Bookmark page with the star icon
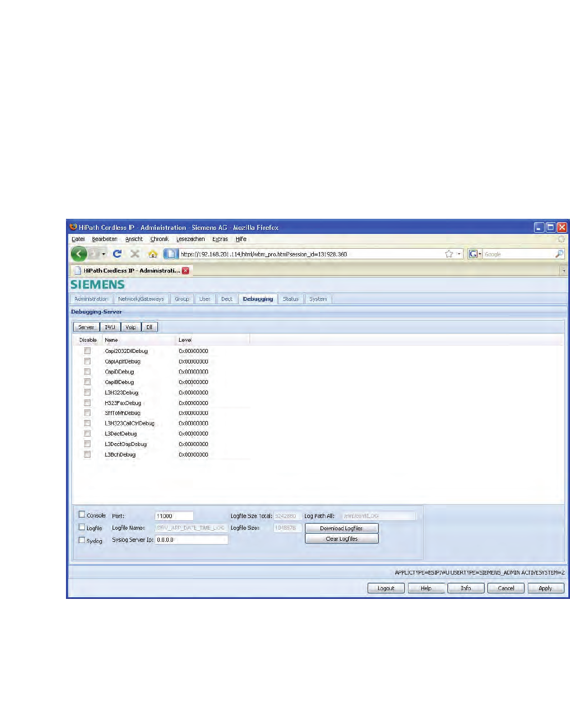 [449, 254]
